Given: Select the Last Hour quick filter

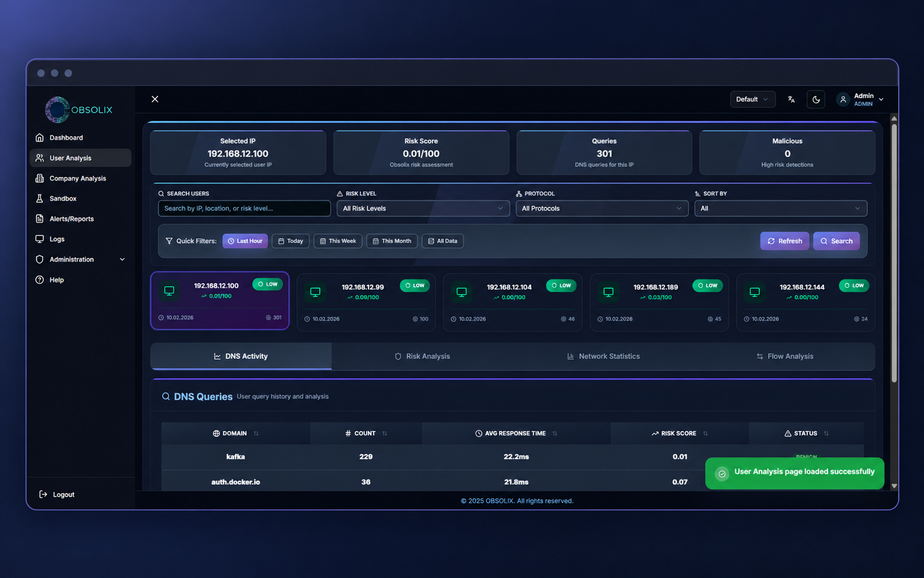Looking at the screenshot, I should [x=245, y=241].
